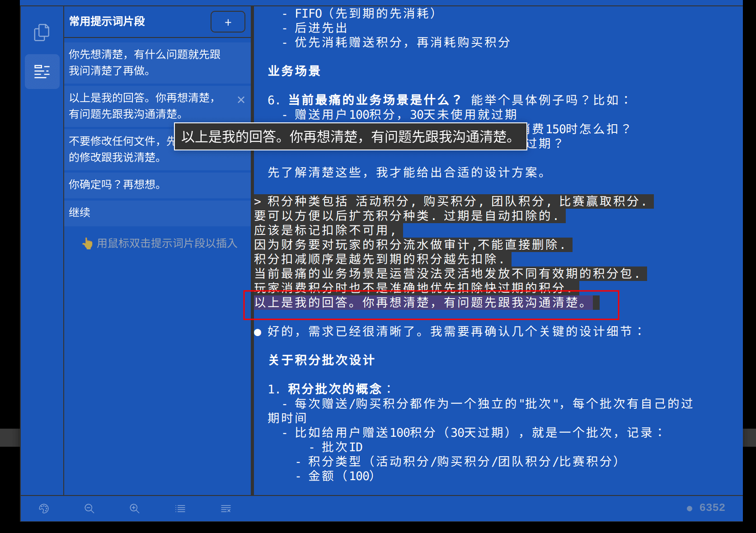Screen dimensions: 756x533
Task: Open the prompt snippets panel icon
Action: click(42, 71)
